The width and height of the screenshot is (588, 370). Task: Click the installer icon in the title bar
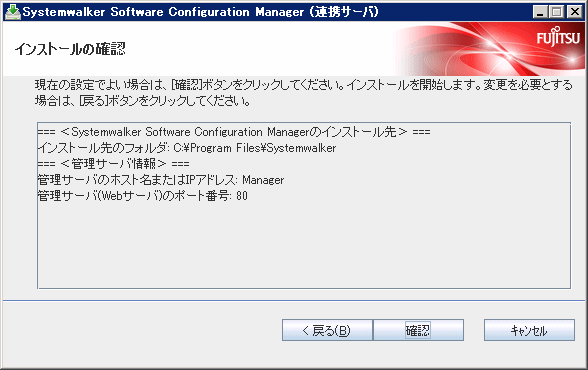pos(13,12)
